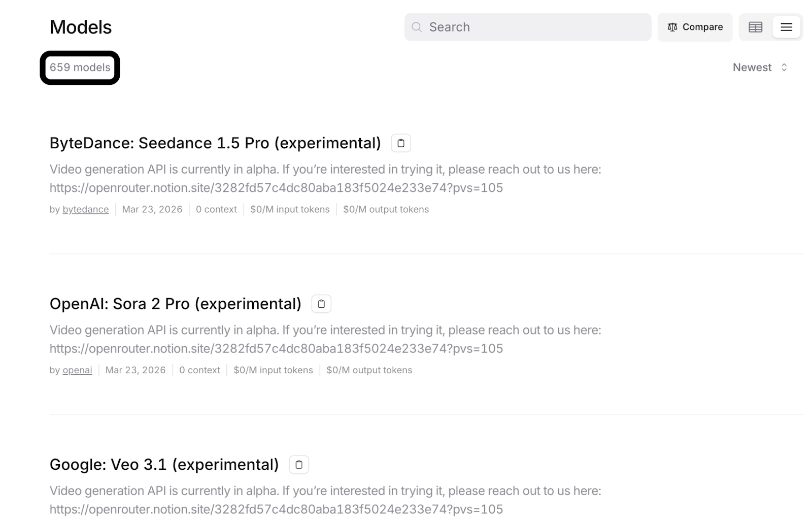Open Google: Veo 3.1 model page

164,464
